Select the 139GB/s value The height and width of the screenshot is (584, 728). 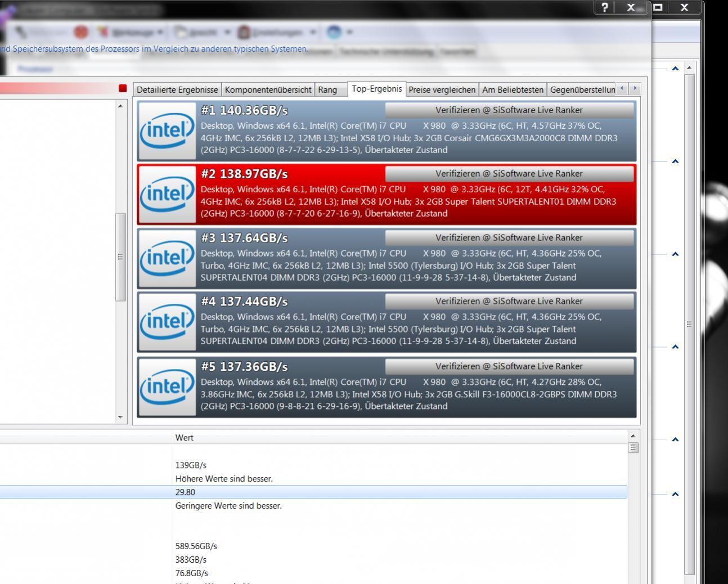191,465
